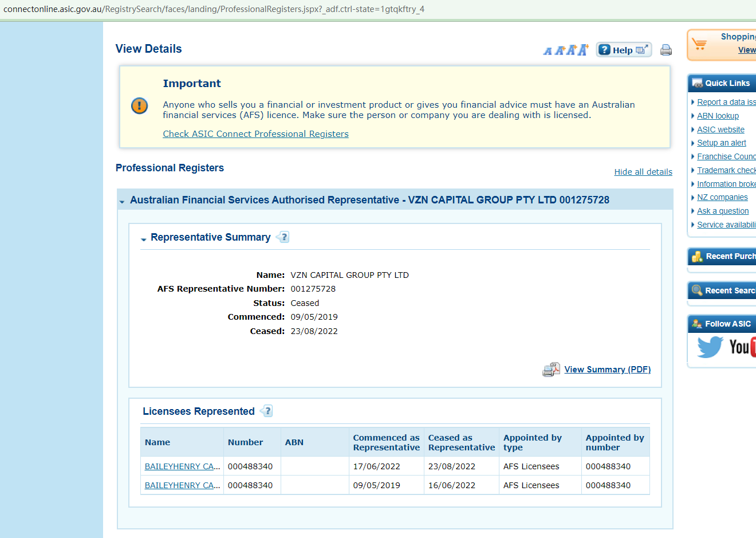
Task: Select the largest font size icon
Action: pyautogui.click(x=583, y=50)
